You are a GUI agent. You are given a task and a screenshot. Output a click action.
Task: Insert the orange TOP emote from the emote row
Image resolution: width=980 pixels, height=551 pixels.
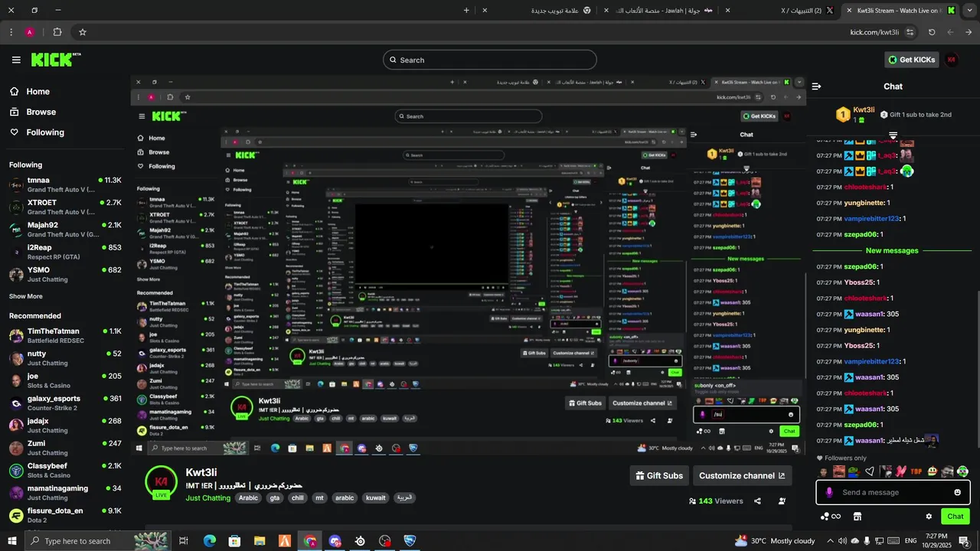(916, 471)
